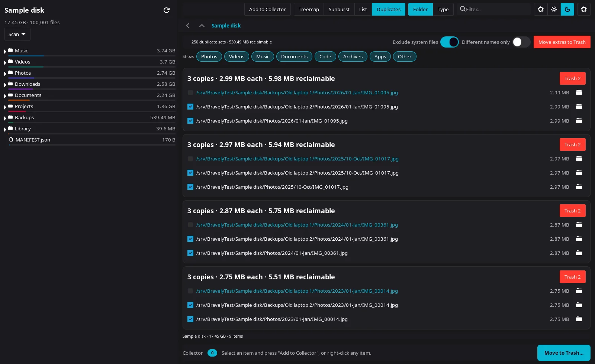
Task: Reveal folder for Old laptop 2 IMG_00361.jpg
Action: (x=579, y=239)
